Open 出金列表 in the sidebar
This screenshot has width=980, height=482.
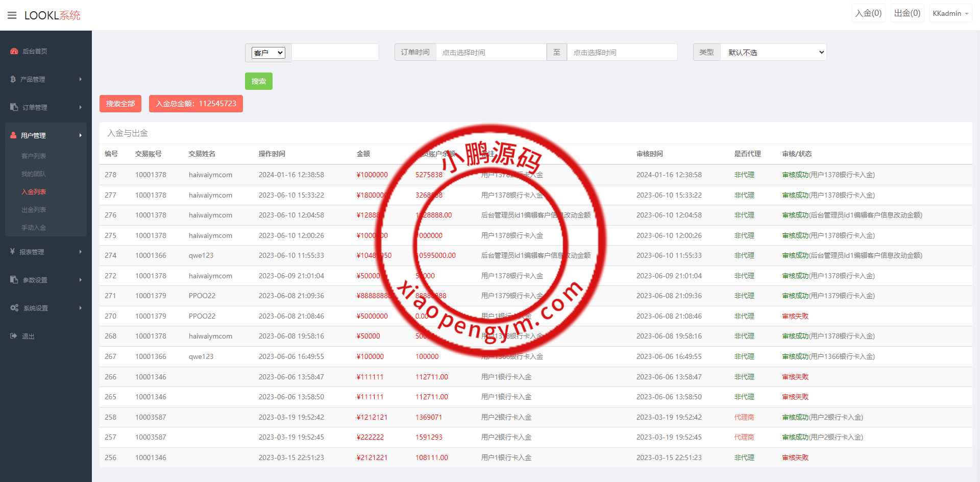[34, 210]
